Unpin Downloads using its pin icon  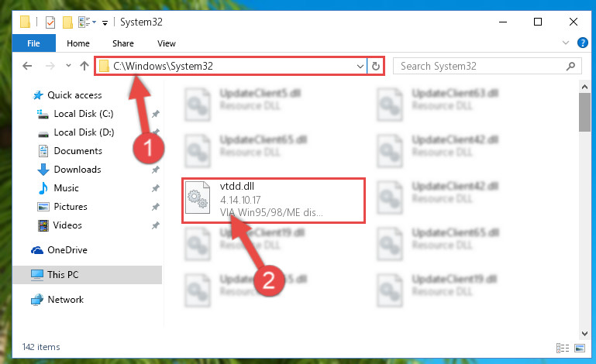click(x=156, y=170)
